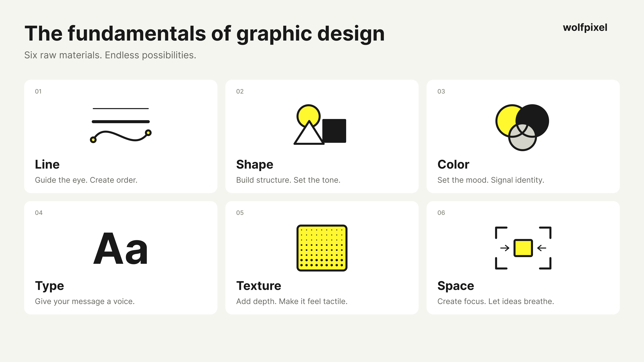The height and width of the screenshot is (362, 644).
Task: Click 'Set the mood. Signal identity.' text
Action: [491, 180]
